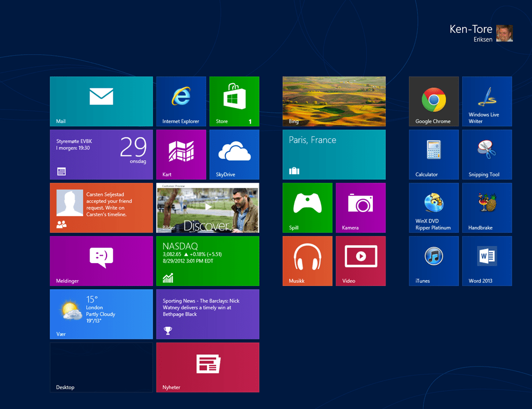This screenshot has height=409, width=532.
Task: Launch the iTunes tile
Action: click(433, 261)
